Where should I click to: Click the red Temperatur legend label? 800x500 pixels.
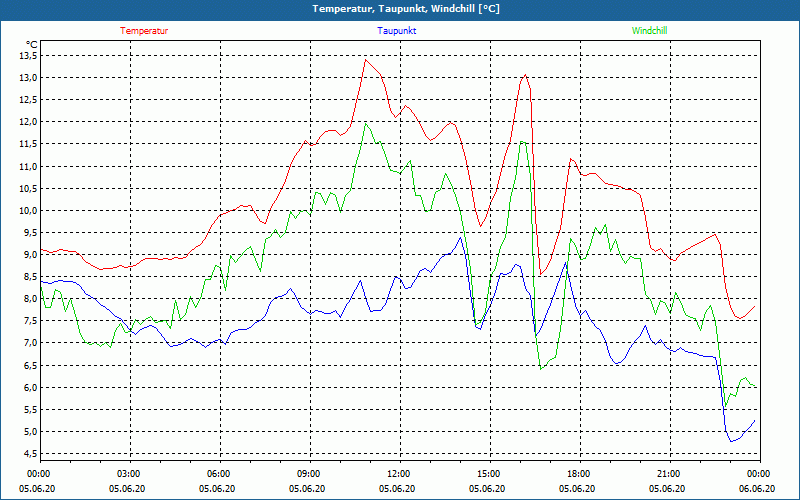coord(144,31)
